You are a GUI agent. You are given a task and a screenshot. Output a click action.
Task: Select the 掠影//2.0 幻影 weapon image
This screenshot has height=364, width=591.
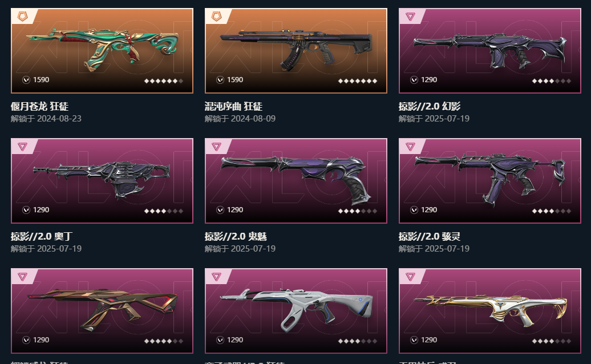pos(490,51)
